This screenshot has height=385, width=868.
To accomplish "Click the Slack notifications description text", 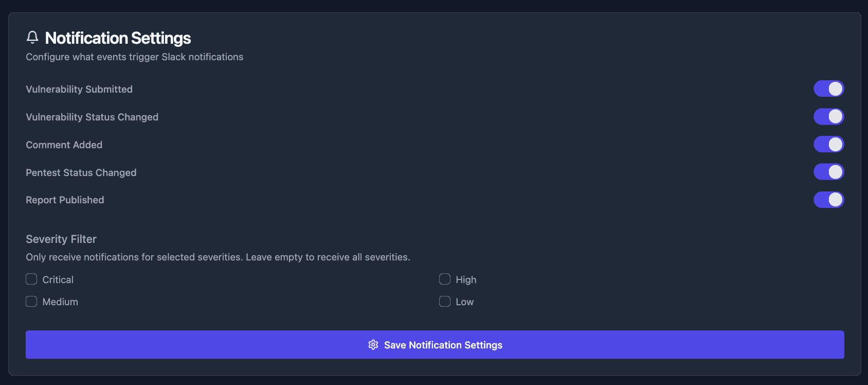I will pos(134,57).
